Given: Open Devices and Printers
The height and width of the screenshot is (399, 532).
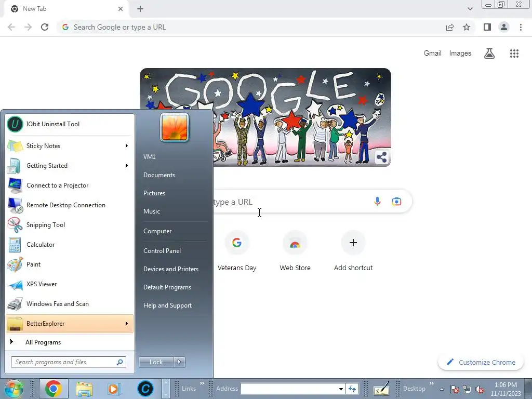Looking at the screenshot, I should (171, 269).
